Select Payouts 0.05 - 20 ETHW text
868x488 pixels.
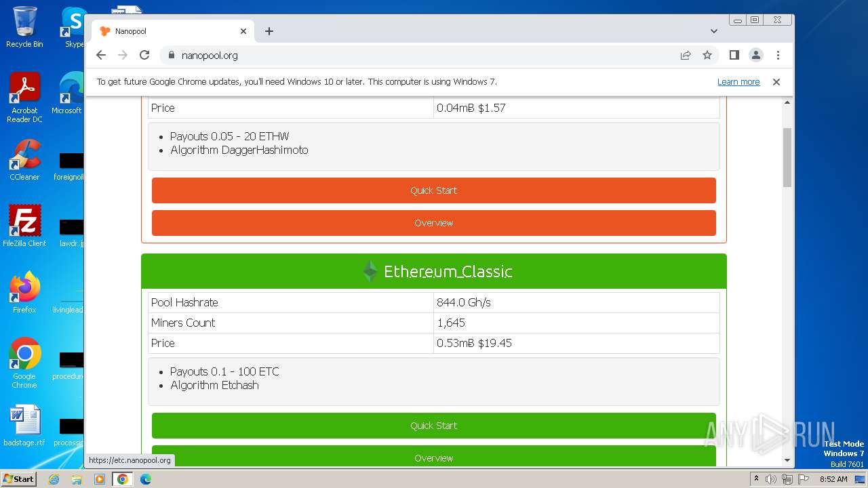(x=230, y=136)
